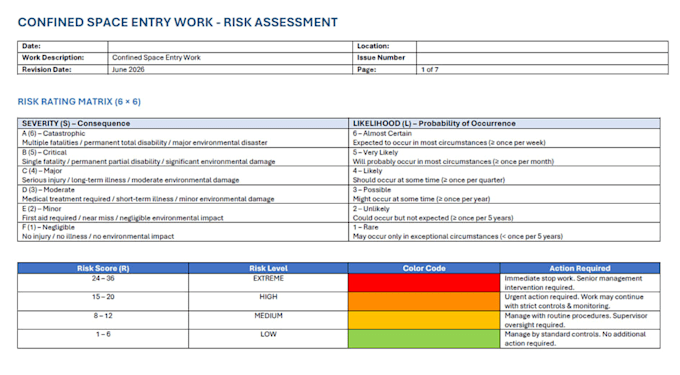Select the '1 – Rare' likelihood row

[x=504, y=232]
